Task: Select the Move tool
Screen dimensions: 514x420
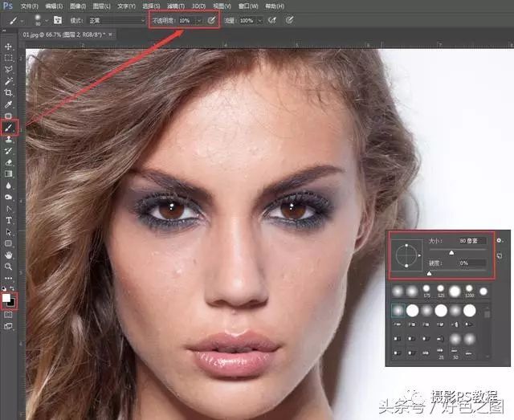Action: coord(9,47)
